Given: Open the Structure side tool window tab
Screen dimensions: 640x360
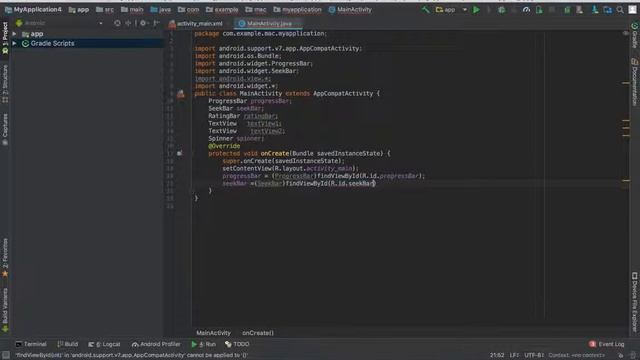Looking at the screenshot, I should coord(5,84).
